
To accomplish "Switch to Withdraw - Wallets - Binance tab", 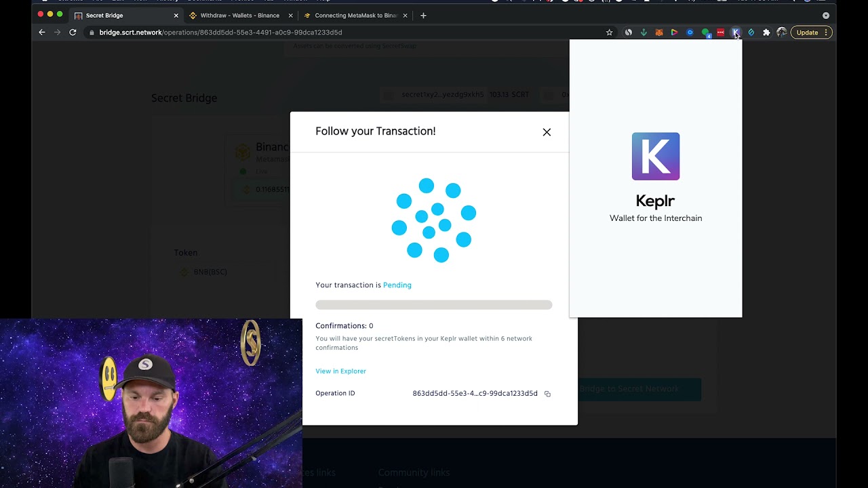I will click(x=240, y=16).
